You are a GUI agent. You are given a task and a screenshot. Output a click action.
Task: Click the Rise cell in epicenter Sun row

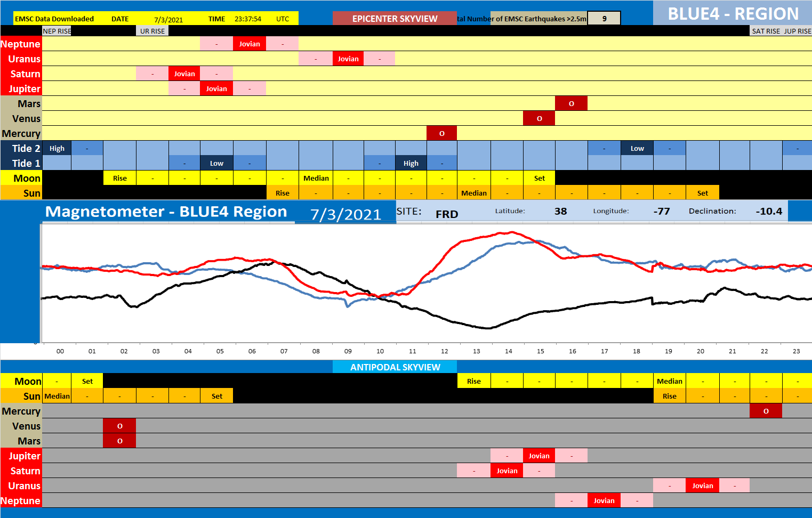(283, 193)
